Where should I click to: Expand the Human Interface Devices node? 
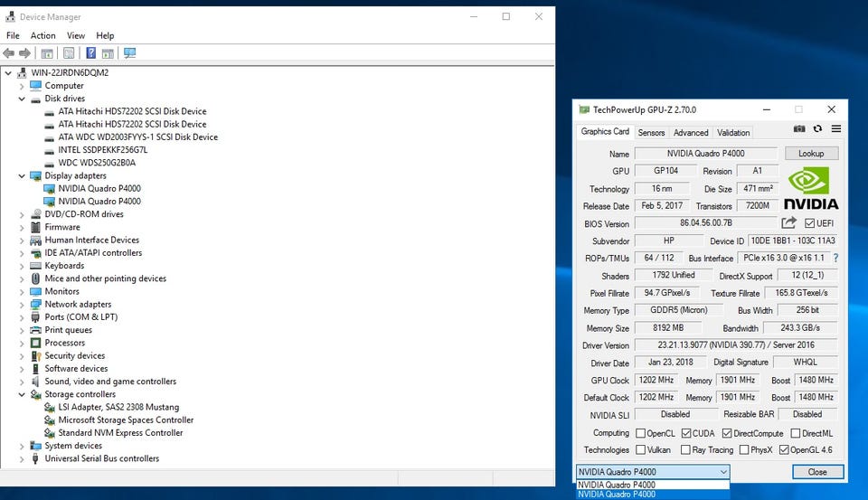(x=22, y=241)
